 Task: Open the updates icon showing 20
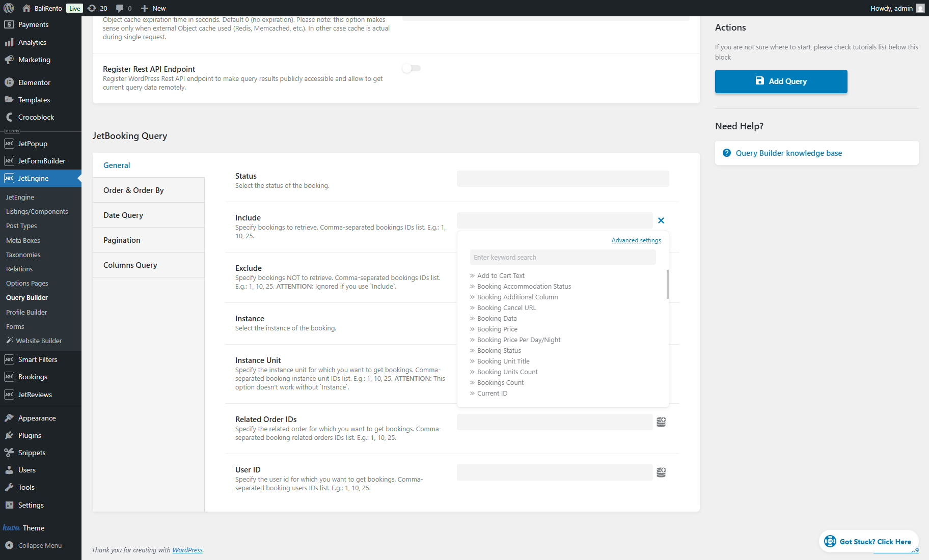[x=92, y=8]
